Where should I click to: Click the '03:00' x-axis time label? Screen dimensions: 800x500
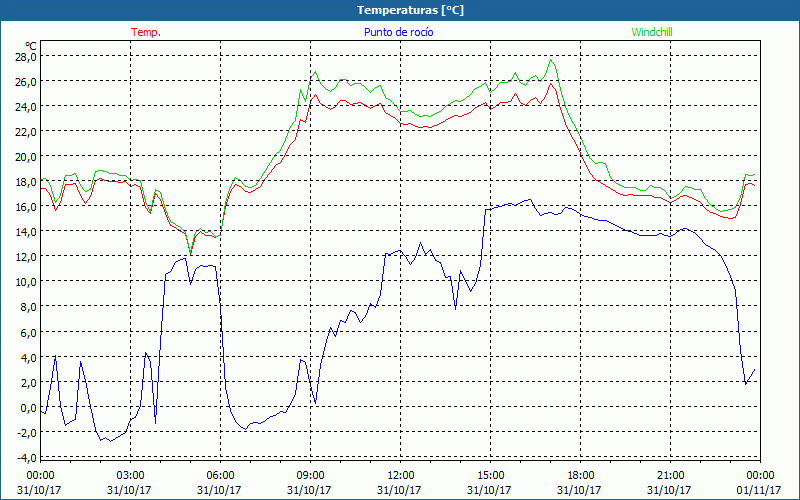130,476
